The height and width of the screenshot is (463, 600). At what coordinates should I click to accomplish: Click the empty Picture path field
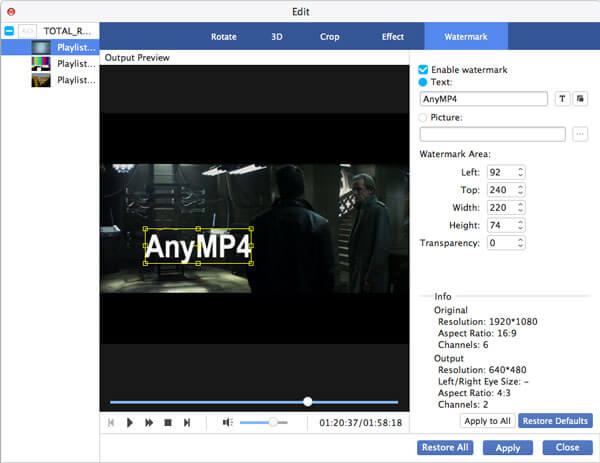[492, 134]
